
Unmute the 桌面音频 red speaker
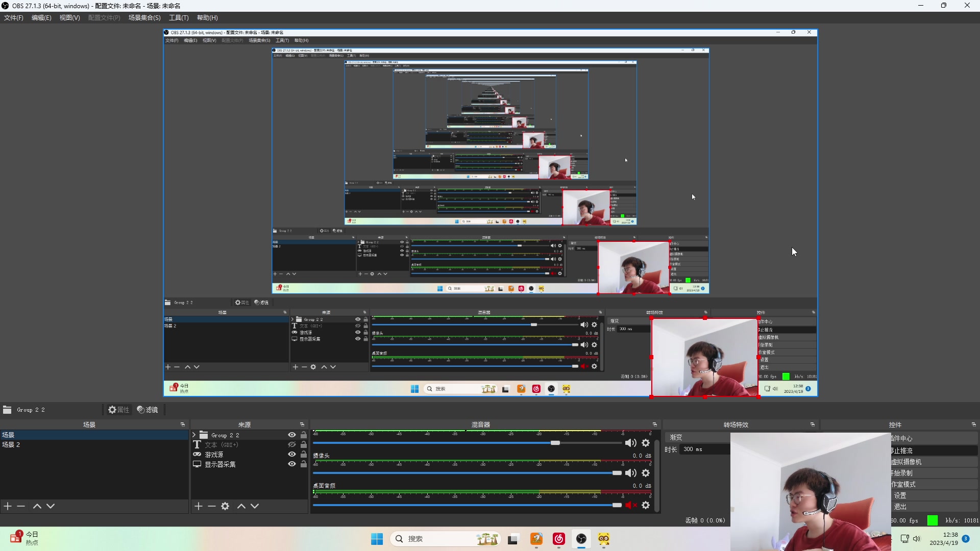pyautogui.click(x=631, y=505)
